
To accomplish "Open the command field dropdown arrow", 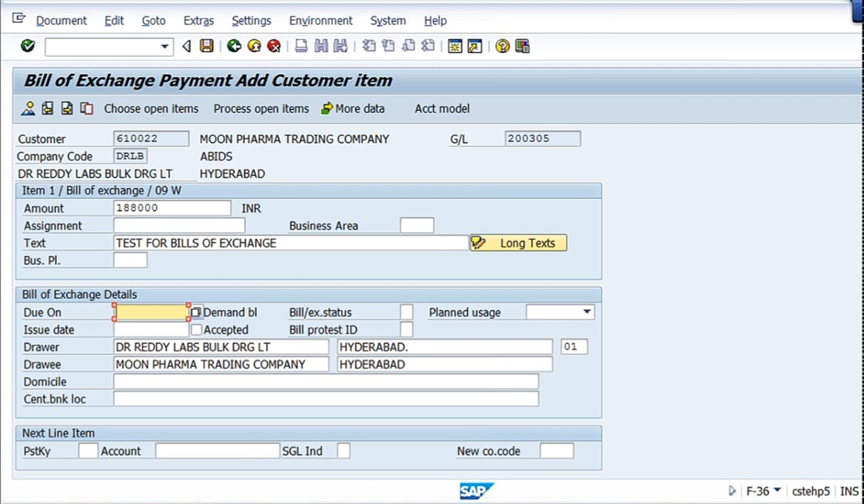I will (164, 47).
